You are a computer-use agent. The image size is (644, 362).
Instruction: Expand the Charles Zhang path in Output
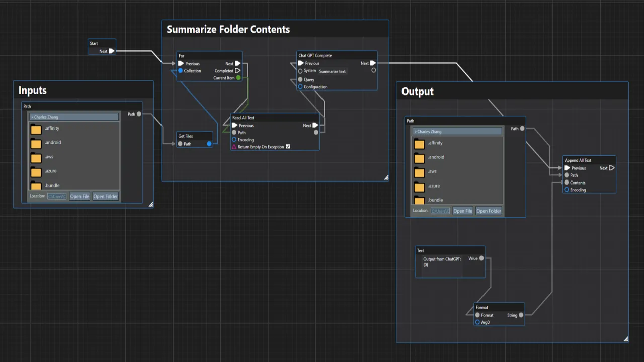pyautogui.click(x=457, y=131)
